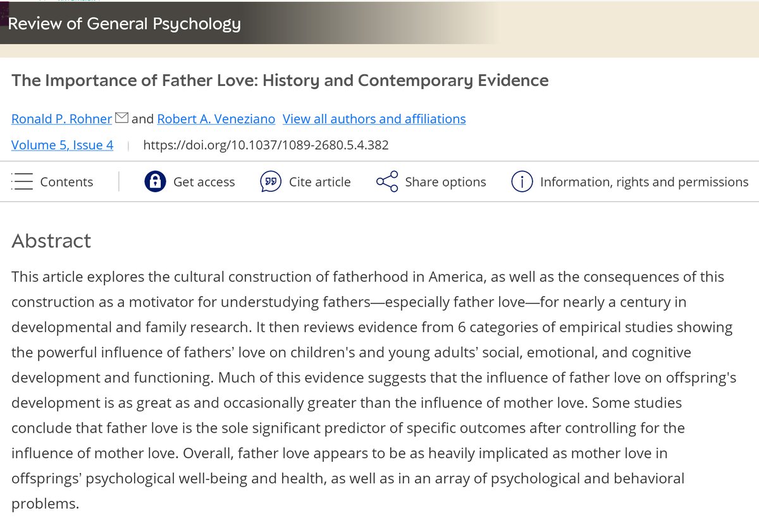Click the abstract paragraph text
Viewport: 759px width, 532px height.
372,390
